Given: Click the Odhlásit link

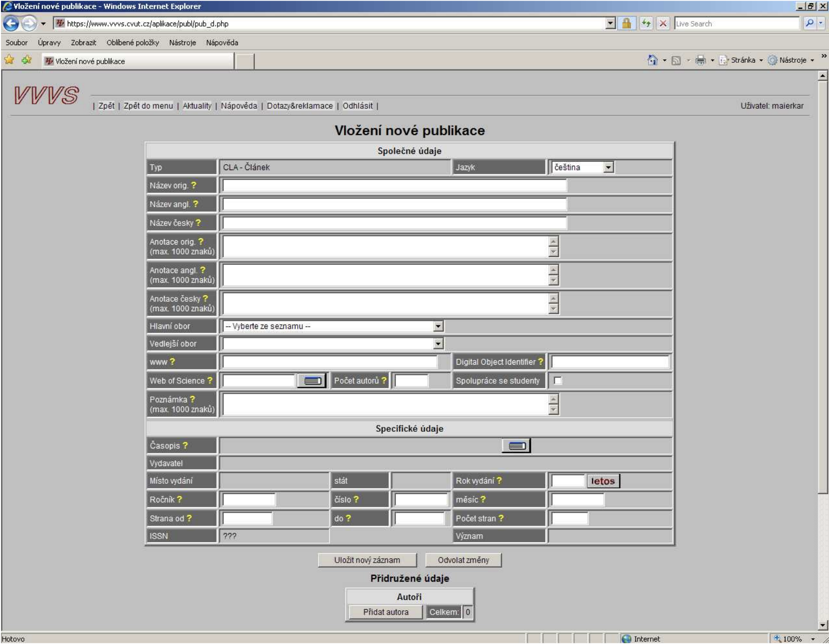Looking at the screenshot, I should 357,106.
